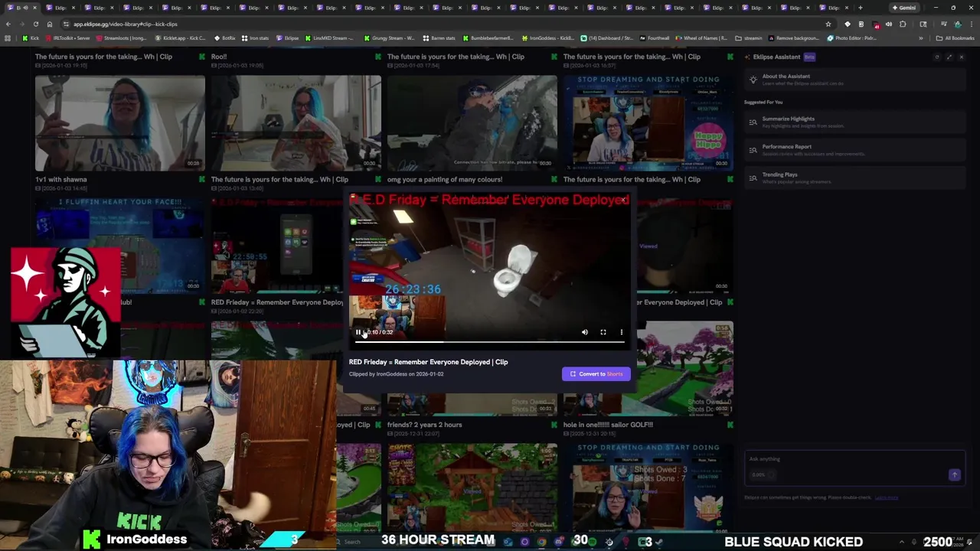
Task: Go back in the browser
Action: tap(8, 24)
